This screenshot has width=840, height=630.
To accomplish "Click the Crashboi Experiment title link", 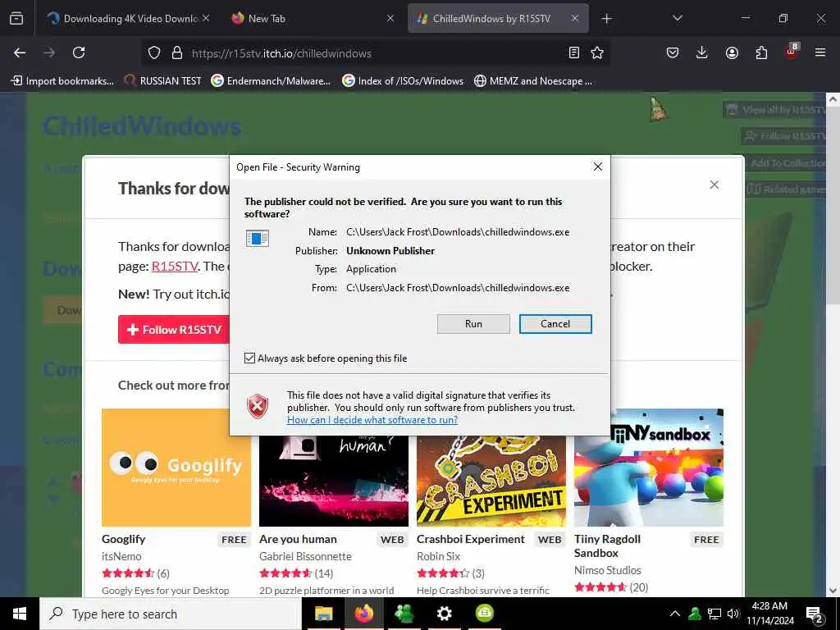I will [x=470, y=539].
